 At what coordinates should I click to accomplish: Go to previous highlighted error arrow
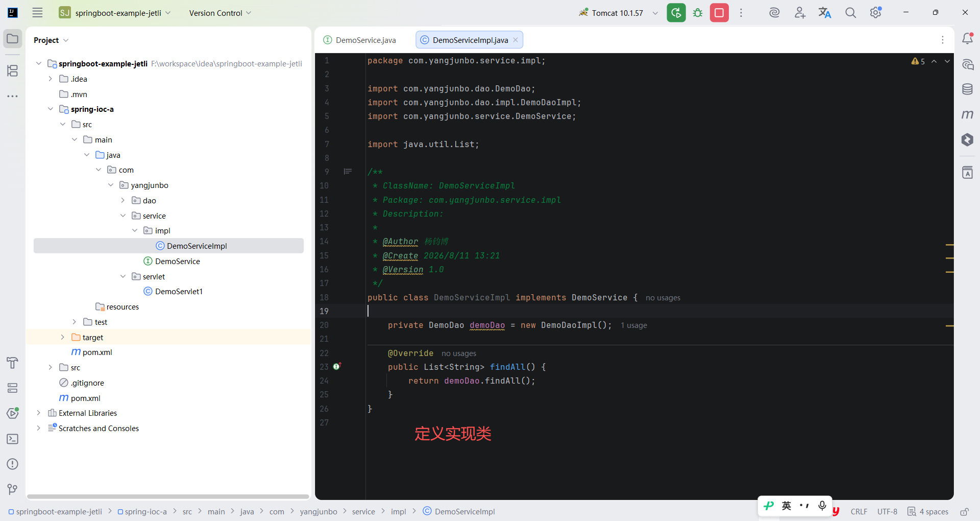tap(934, 61)
